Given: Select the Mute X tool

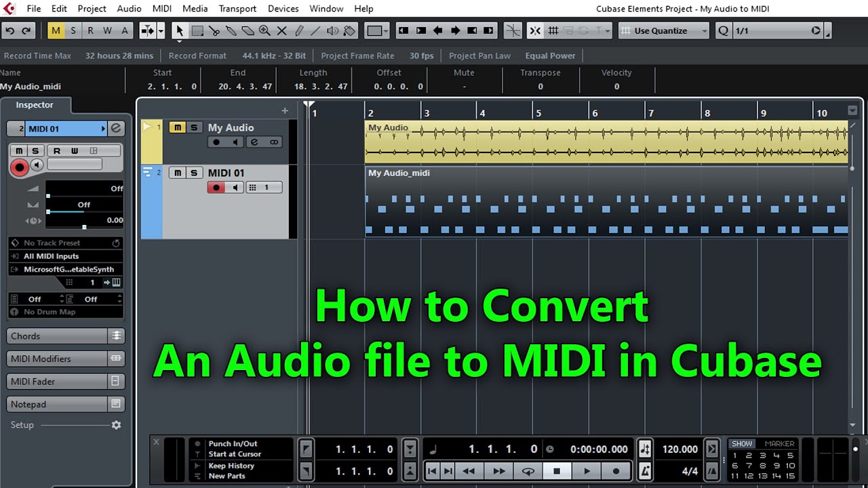Looking at the screenshot, I should tap(282, 30).
